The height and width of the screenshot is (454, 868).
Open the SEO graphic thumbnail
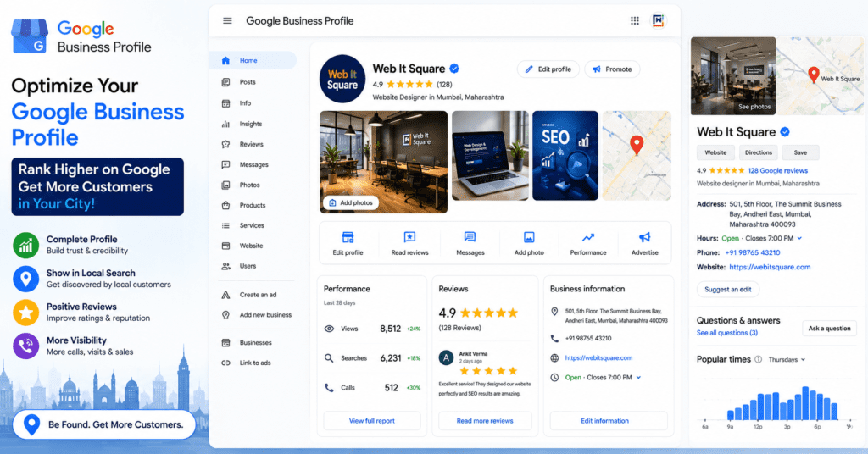pos(565,155)
